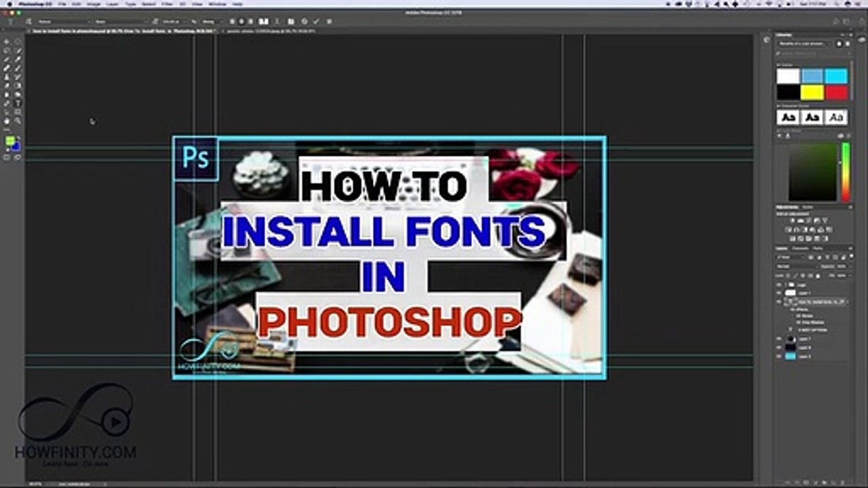Hide the Logo group layer

coord(780,285)
